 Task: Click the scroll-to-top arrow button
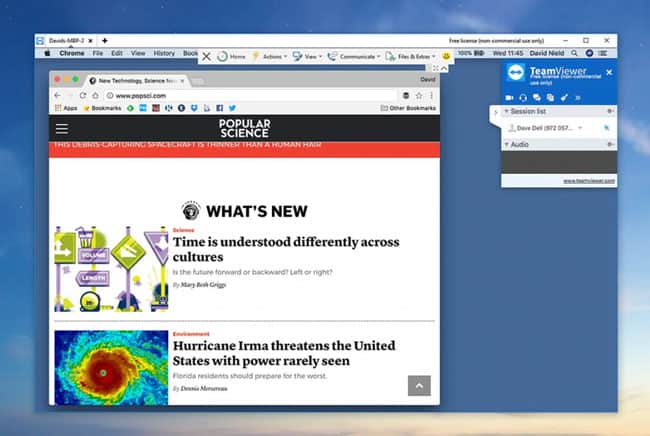420,385
